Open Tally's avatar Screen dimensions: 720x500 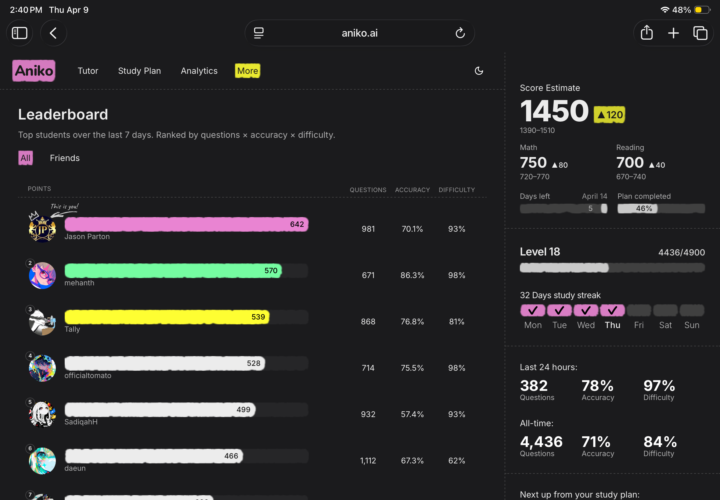[42, 322]
